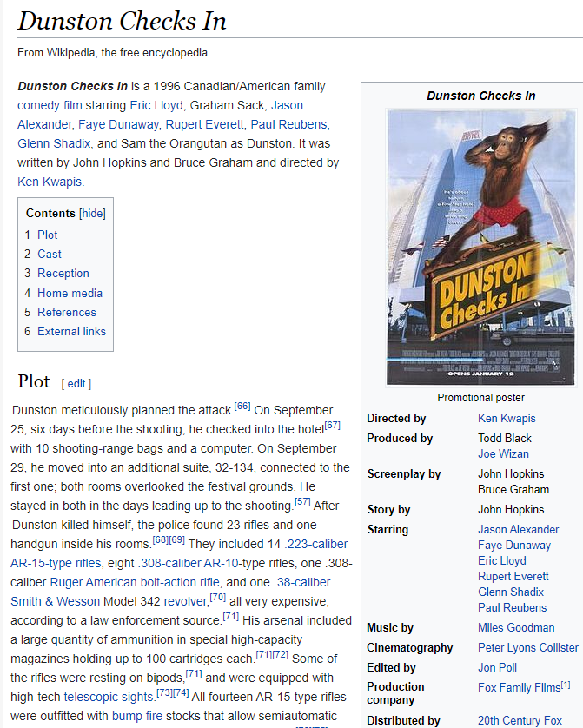Image resolution: width=583 pixels, height=728 pixels.
Task: Open Jason Alexander link in infobox
Action: click(x=519, y=529)
